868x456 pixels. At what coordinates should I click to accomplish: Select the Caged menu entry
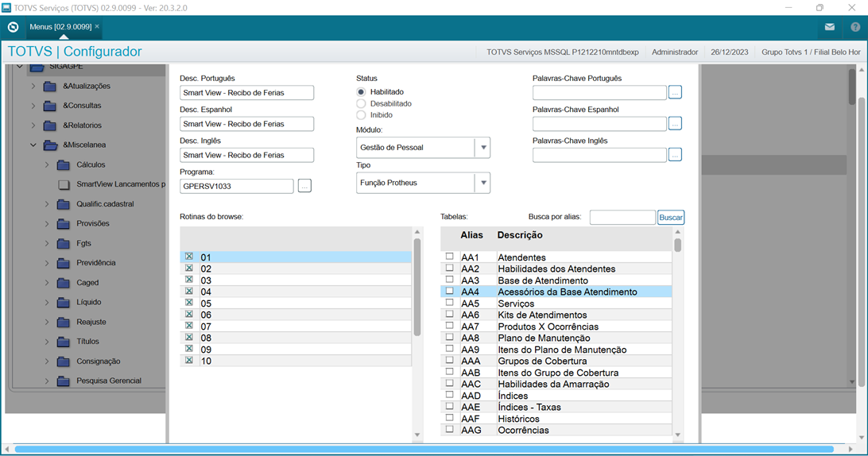87,283
